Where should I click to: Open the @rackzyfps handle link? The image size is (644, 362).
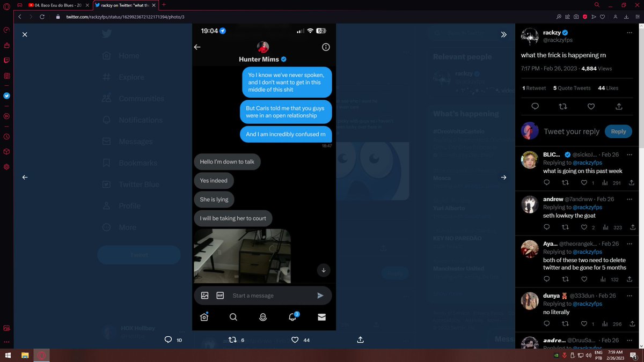pyautogui.click(x=558, y=40)
